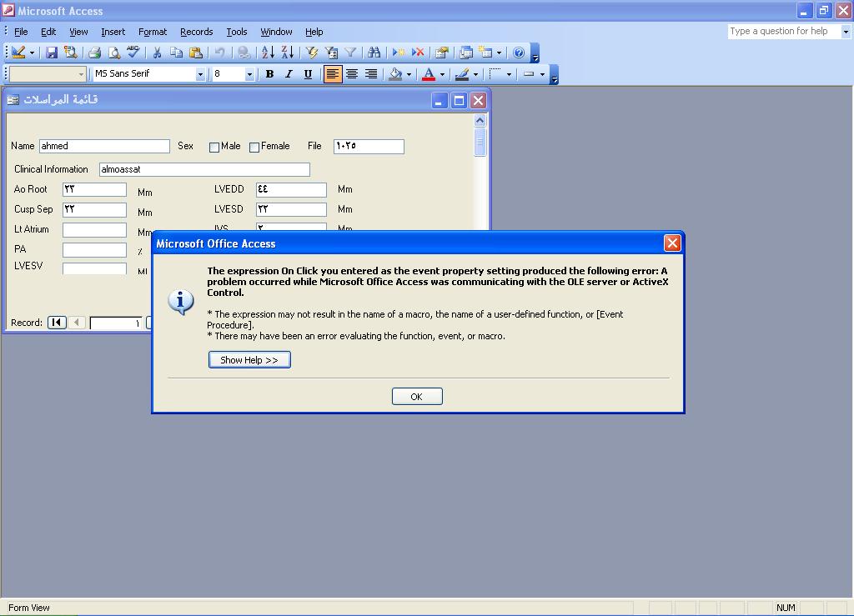This screenshot has width=854, height=616.
Task: Toggle Underline formatting
Action: coord(308,74)
